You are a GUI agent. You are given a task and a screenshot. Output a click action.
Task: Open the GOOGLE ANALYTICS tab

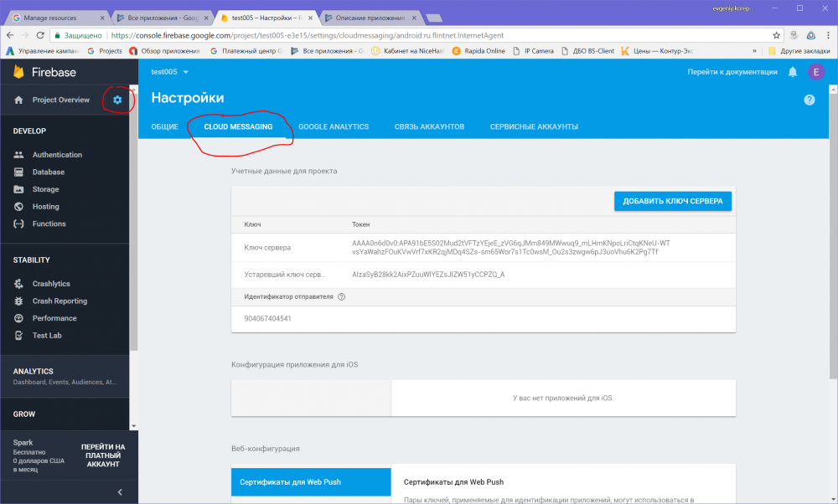coord(334,127)
